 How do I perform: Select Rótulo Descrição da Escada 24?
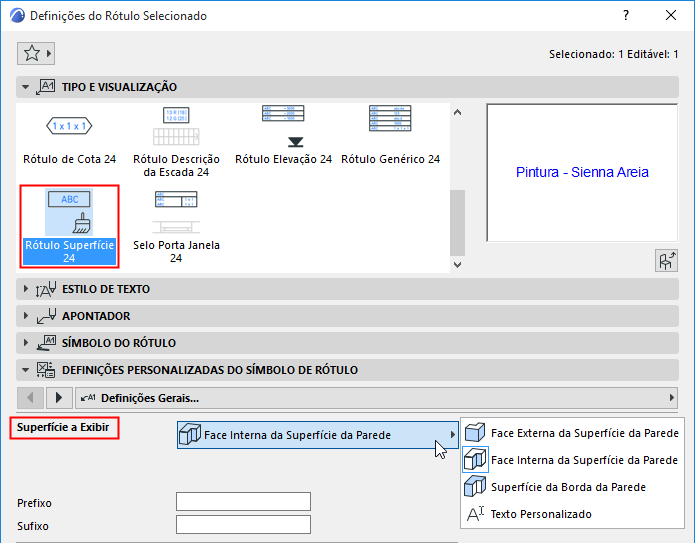click(x=176, y=142)
